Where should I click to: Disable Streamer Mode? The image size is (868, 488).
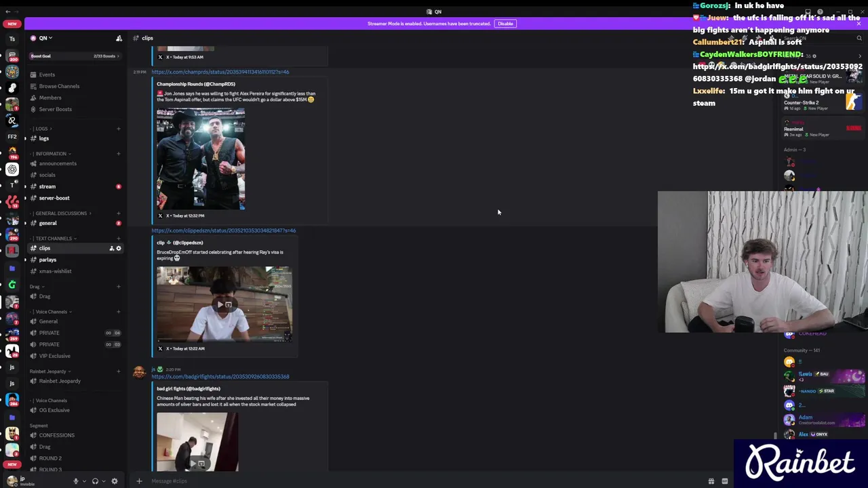click(505, 24)
